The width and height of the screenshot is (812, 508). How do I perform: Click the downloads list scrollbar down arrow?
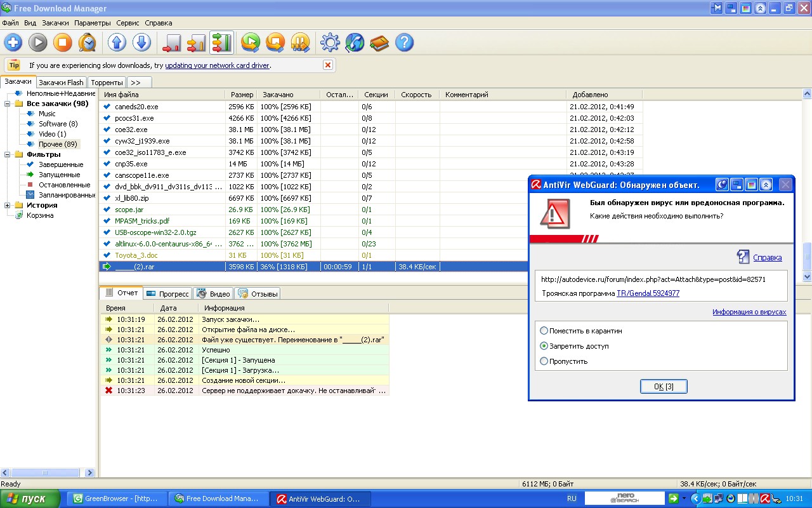coord(807,277)
